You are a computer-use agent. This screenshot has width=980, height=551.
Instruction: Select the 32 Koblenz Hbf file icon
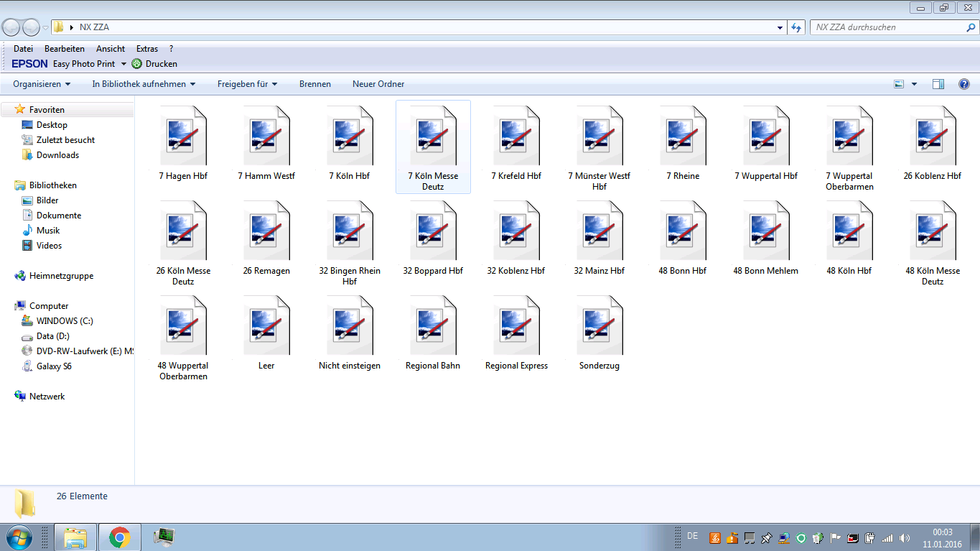(516, 231)
